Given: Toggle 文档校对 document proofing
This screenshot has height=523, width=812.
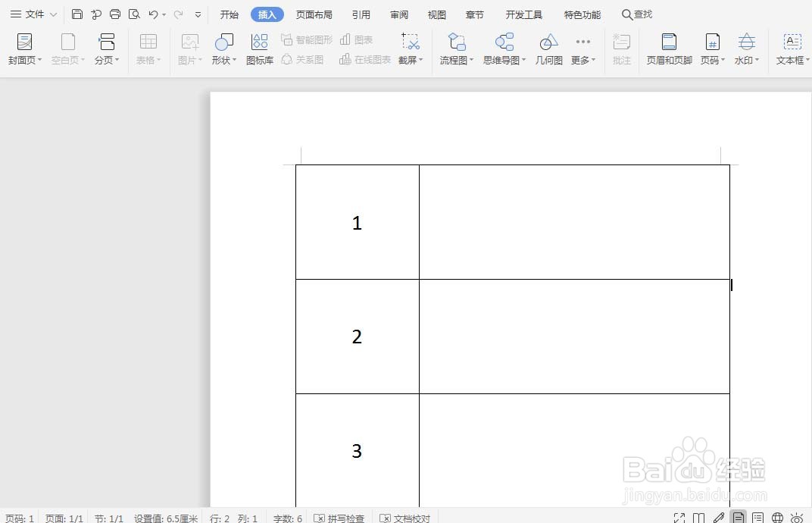Looking at the screenshot, I should point(405,518).
